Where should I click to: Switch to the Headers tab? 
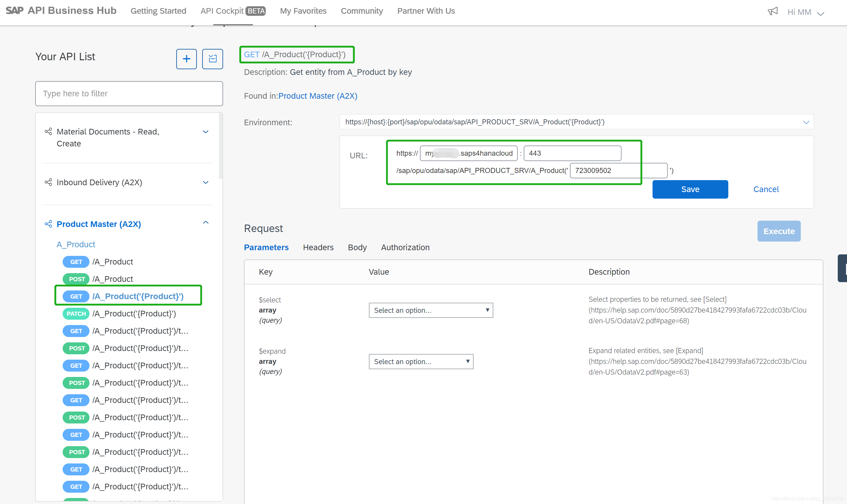318,248
